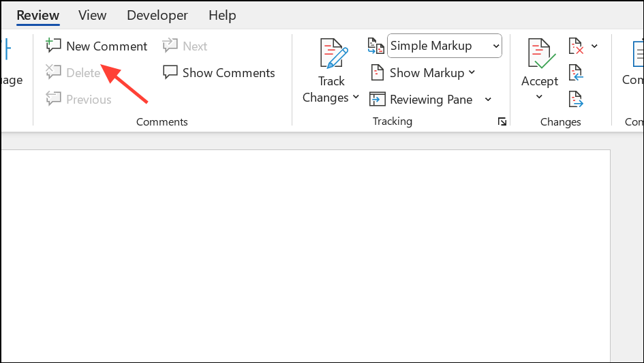644x363 pixels.
Task: Click the Reject change icon
Action: tap(576, 46)
